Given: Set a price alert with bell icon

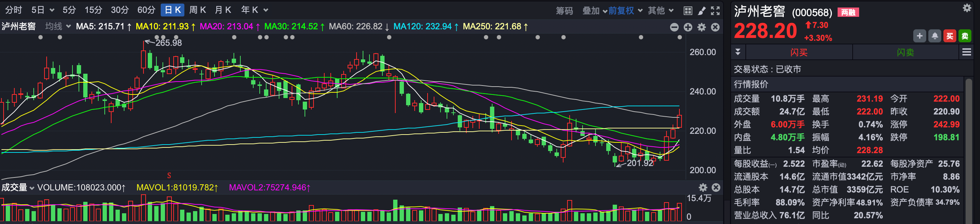Looking at the screenshot, I should (x=935, y=36).
